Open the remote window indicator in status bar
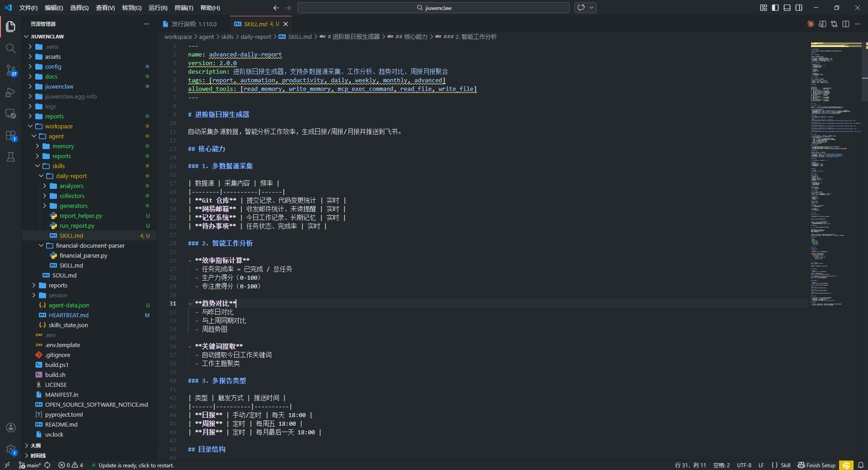The height and width of the screenshot is (470, 868). pos(7,465)
